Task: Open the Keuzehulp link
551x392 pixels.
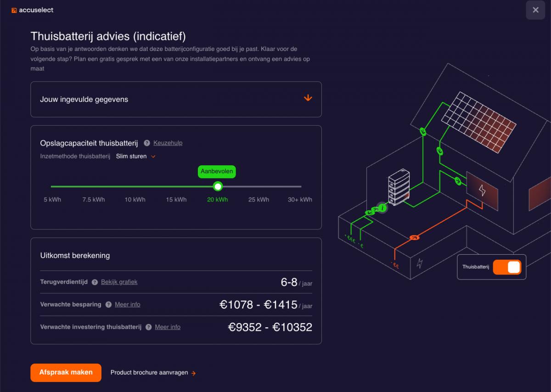Action: 168,143
